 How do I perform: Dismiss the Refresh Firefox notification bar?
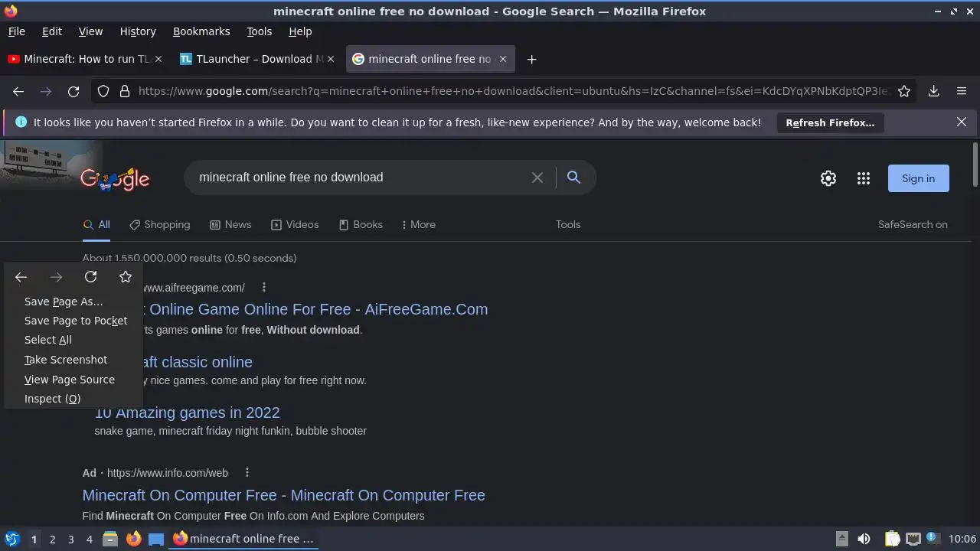tap(962, 122)
